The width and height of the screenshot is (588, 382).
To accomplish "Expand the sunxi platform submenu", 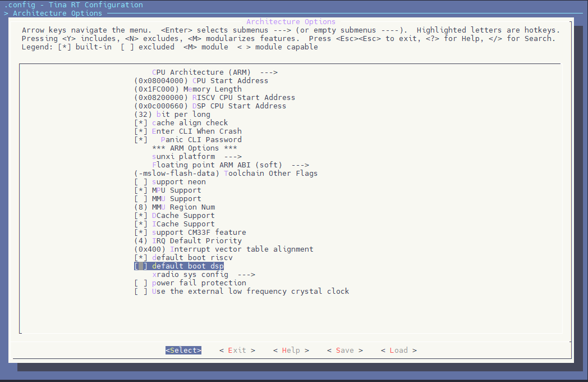I will tap(196, 157).
